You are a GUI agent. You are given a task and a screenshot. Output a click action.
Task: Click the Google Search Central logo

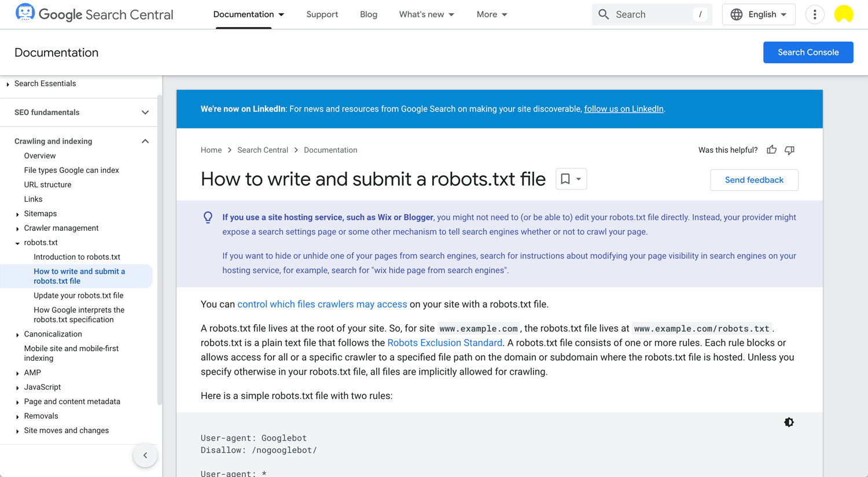[x=94, y=14]
